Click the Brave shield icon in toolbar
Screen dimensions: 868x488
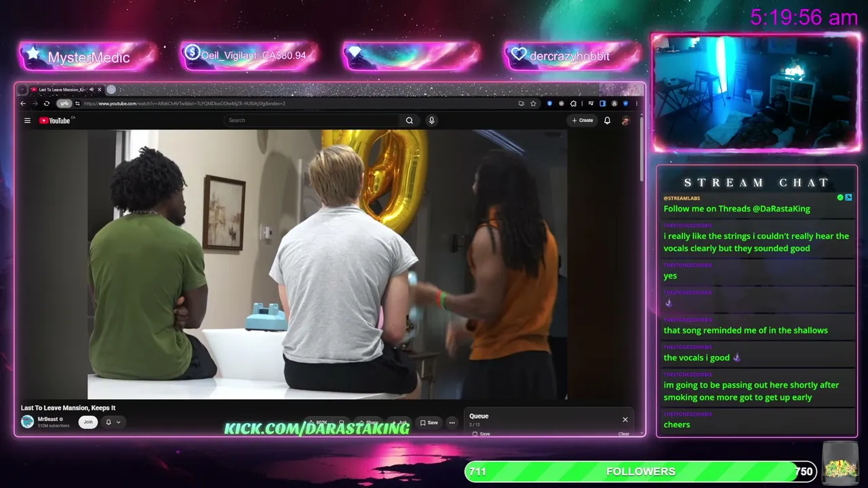click(x=549, y=104)
